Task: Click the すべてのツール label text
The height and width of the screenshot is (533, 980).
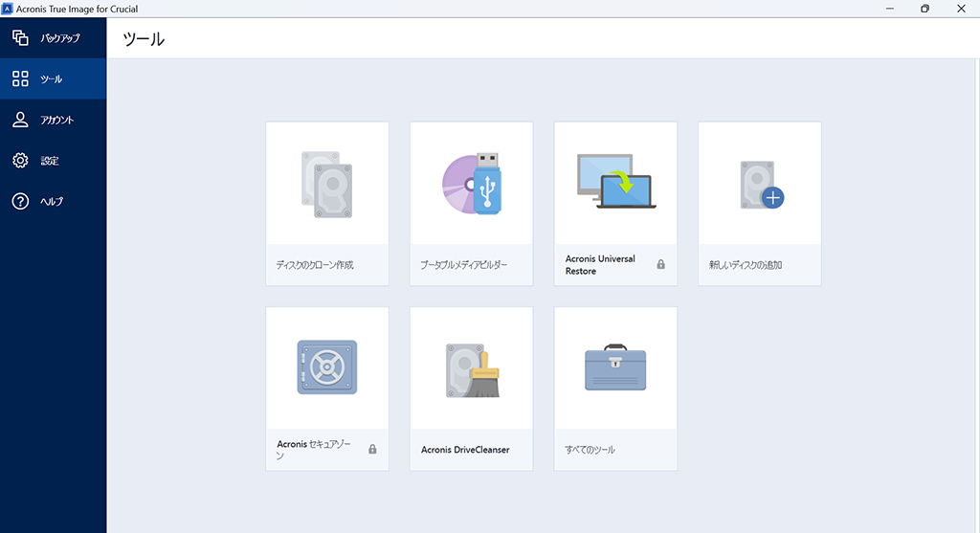Action: point(590,449)
